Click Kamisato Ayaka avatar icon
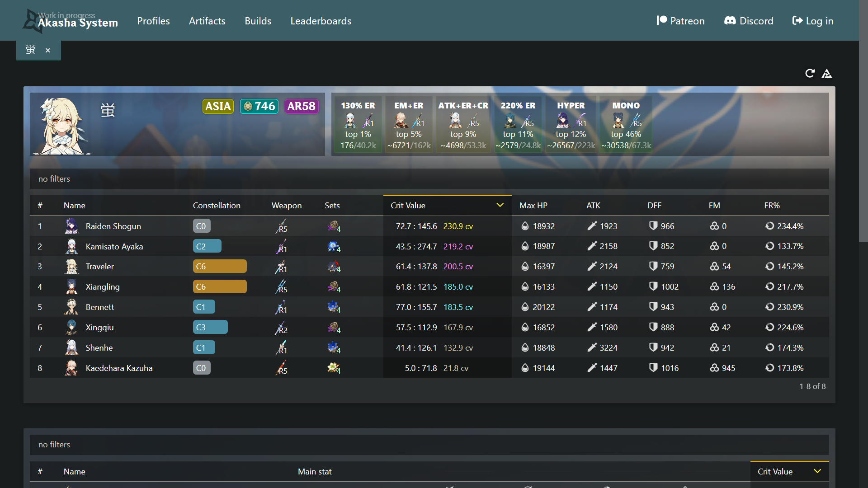This screenshot has width=868, height=488. pos(71,246)
